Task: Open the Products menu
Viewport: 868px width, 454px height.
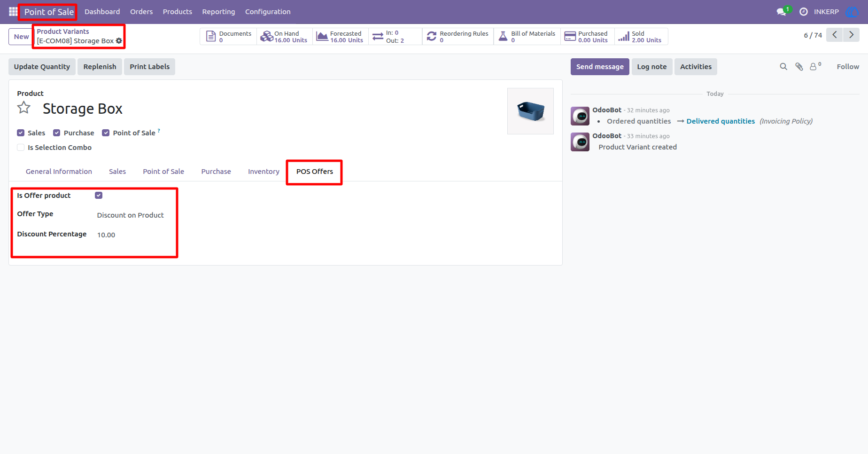Action: pyautogui.click(x=178, y=12)
